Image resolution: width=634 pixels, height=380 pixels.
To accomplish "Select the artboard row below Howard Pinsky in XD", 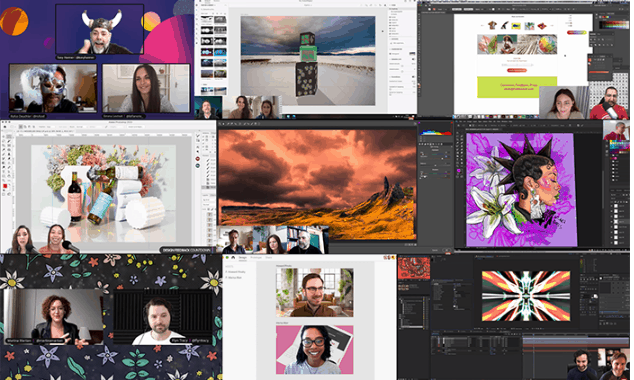I will tap(235, 278).
